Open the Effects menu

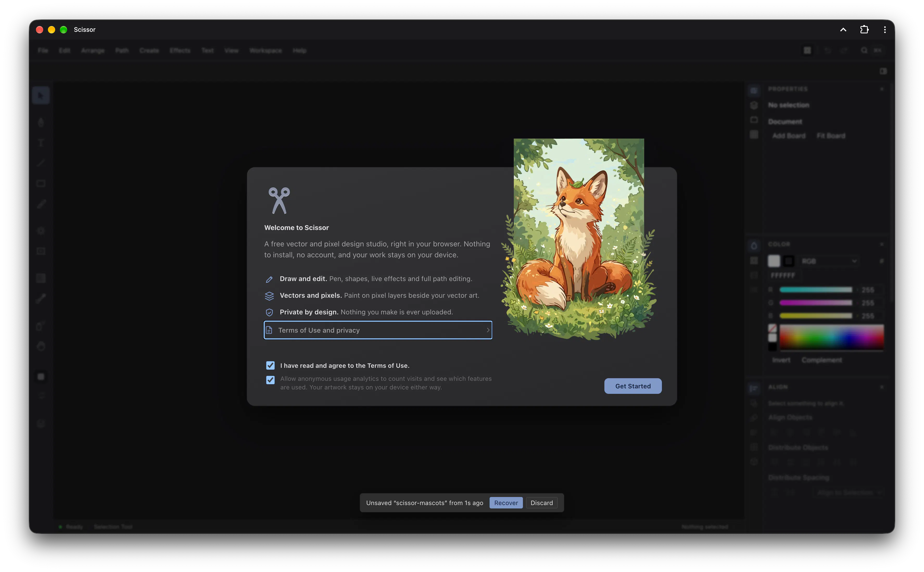pos(180,50)
